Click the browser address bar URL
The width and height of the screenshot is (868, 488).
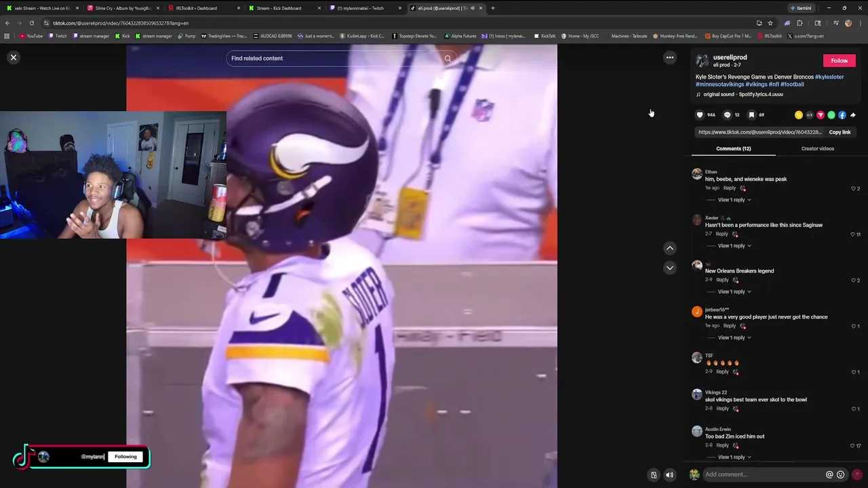[x=121, y=23]
